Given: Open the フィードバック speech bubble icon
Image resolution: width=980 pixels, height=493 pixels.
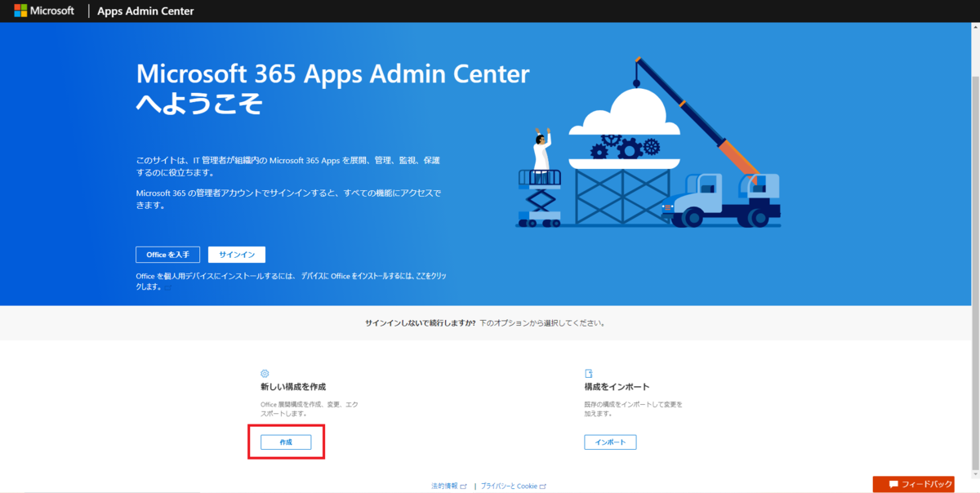Looking at the screenshot, I should (895, 483).
